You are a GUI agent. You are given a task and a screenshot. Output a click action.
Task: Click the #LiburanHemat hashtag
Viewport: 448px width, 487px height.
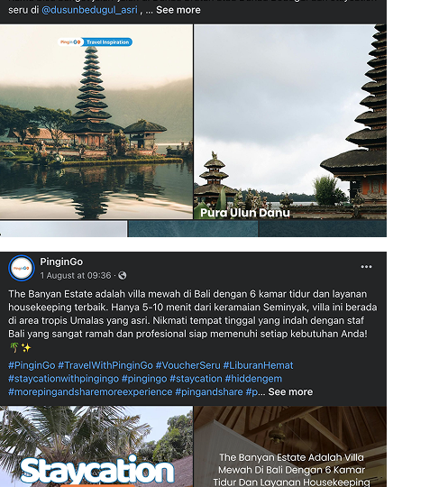click(x=258, y=365)
